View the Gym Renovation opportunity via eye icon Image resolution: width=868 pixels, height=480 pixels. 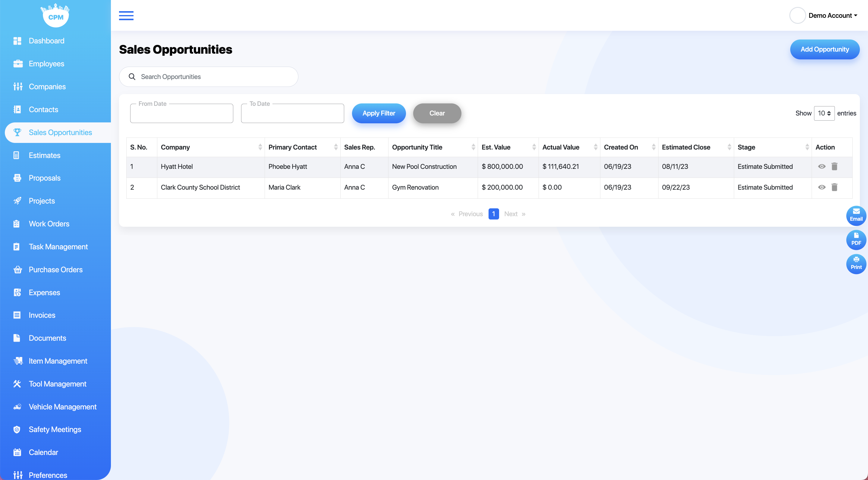(822, 188)
